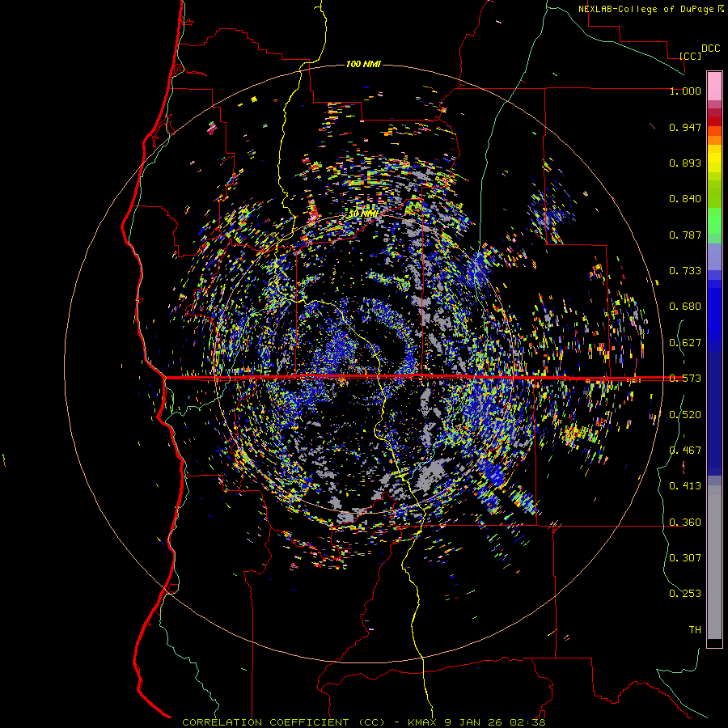Click the 100 NMI range ring label
The height and width of the screenshot is (728, 728).
[363, 64]
